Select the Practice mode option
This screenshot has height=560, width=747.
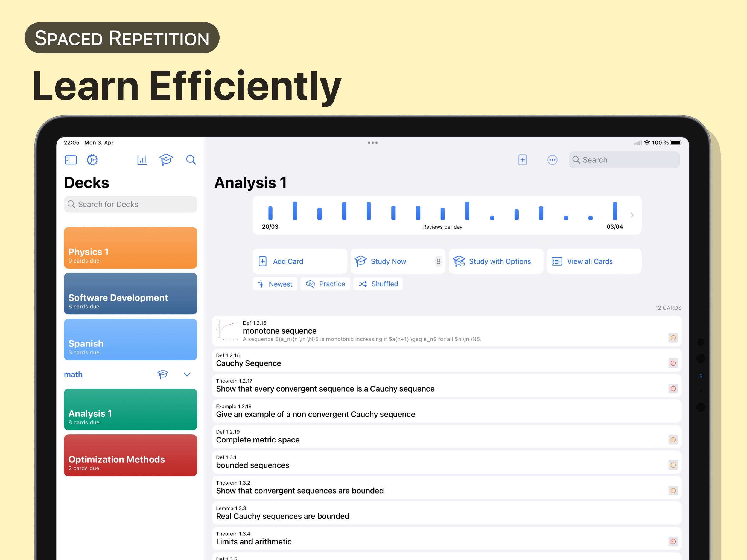tap(325, 284)
